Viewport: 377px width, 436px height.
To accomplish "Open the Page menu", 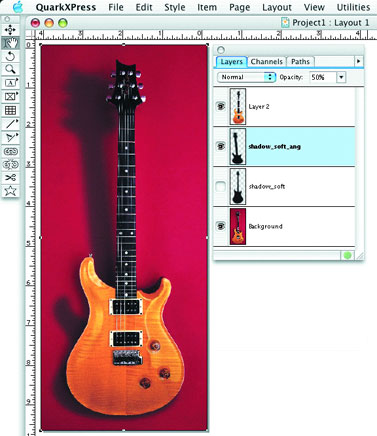I will (x=239, y=7).
